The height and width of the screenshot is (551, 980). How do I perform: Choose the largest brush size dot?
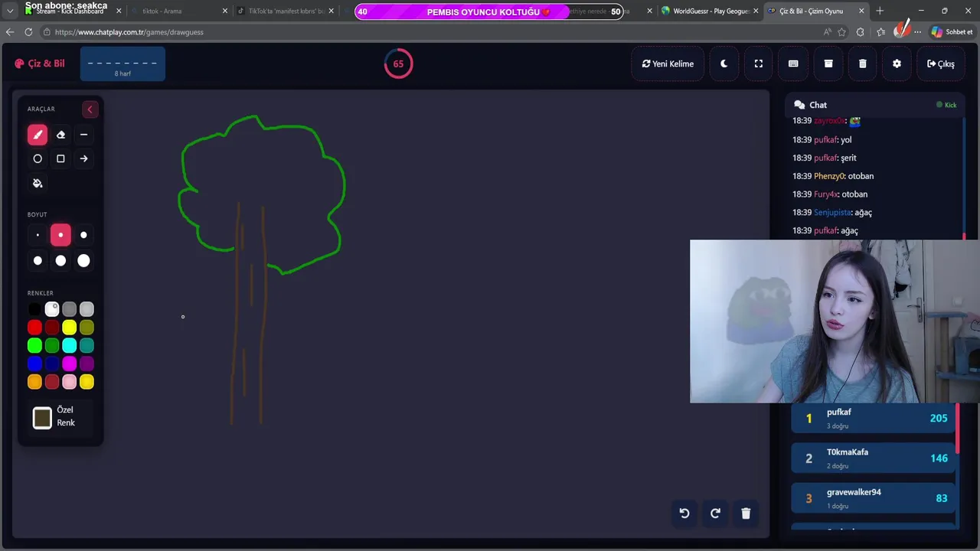pyautogui.click(x=83, y=261)
